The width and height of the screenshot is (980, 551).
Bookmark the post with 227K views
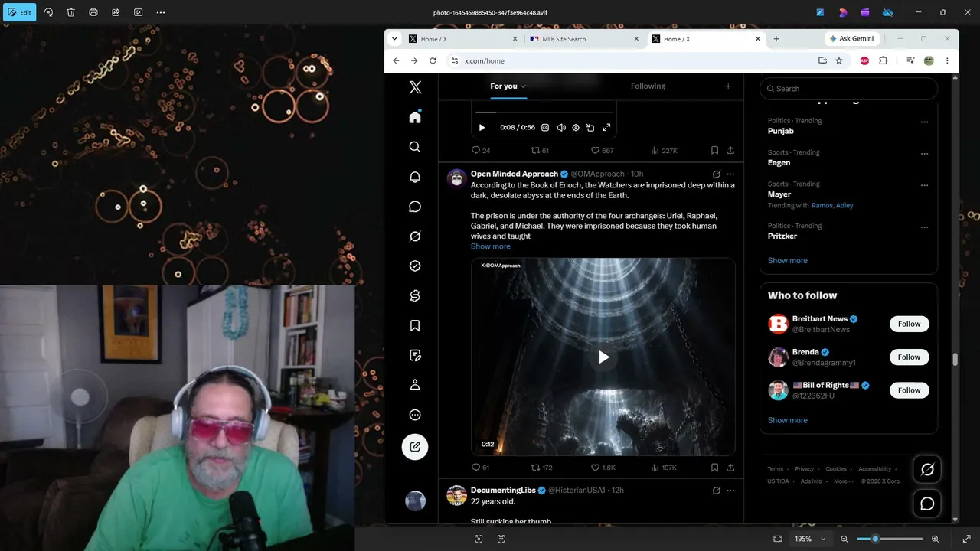(x=714, y=151)
